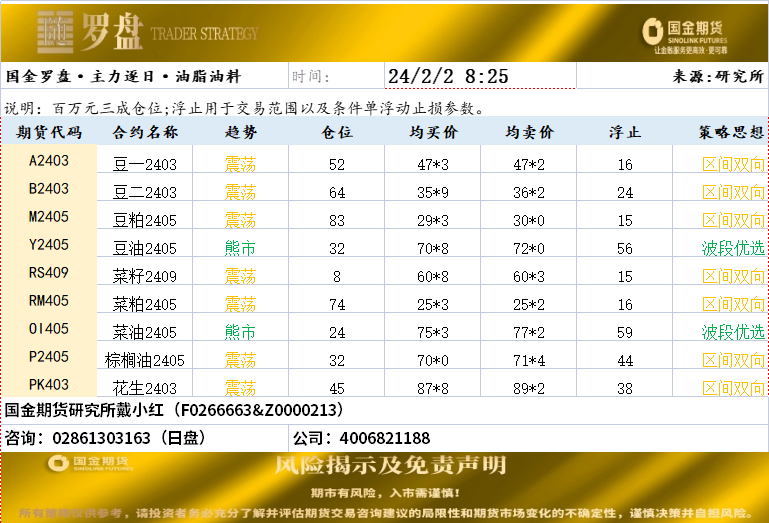Click company phone 4006821188
769x523 pixels.
pos(384,438)
